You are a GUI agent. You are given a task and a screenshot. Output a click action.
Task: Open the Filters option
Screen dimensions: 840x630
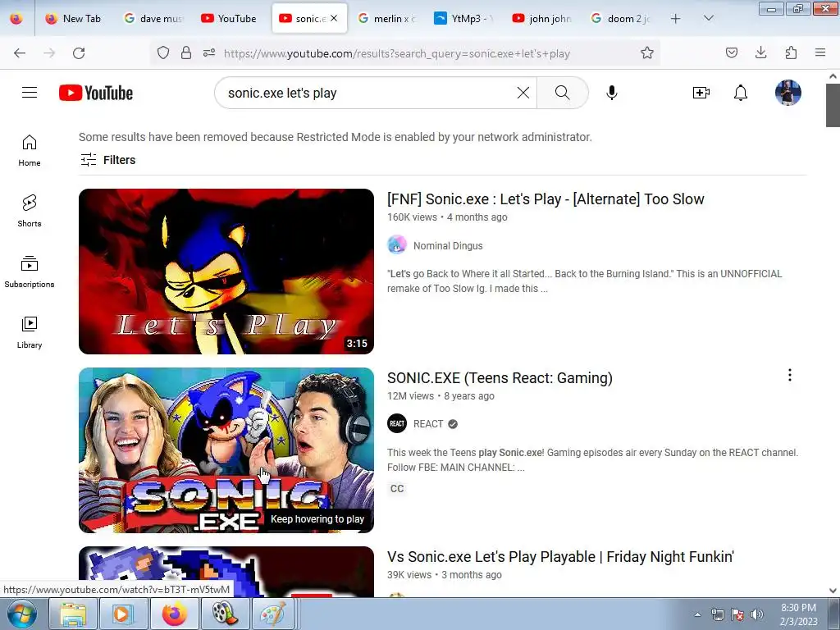pos(107,160)
